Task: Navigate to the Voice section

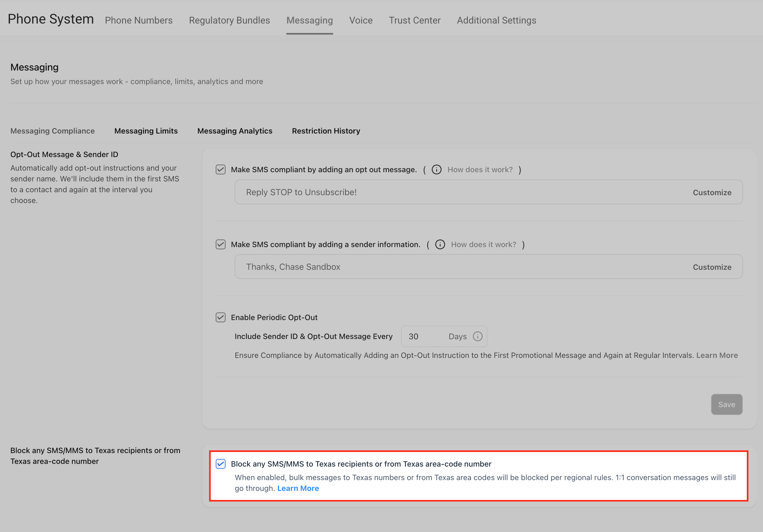Action: point(361,20)
